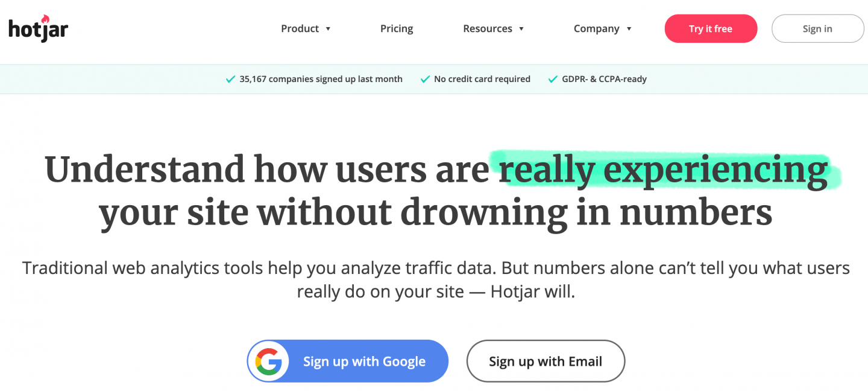The width and height of the screenshot is (868, 391).
Task: Sign up with Email
Action: [x=546, y=361]
